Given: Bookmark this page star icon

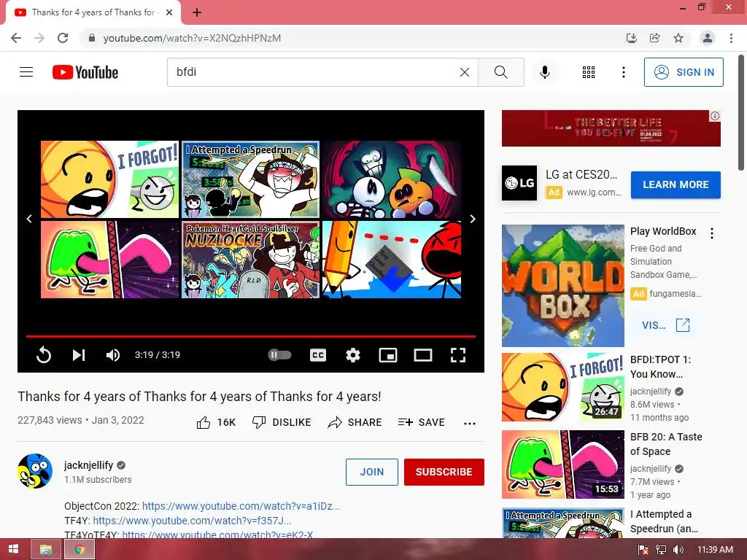Looking at the screenshot, I should point(678,38).
